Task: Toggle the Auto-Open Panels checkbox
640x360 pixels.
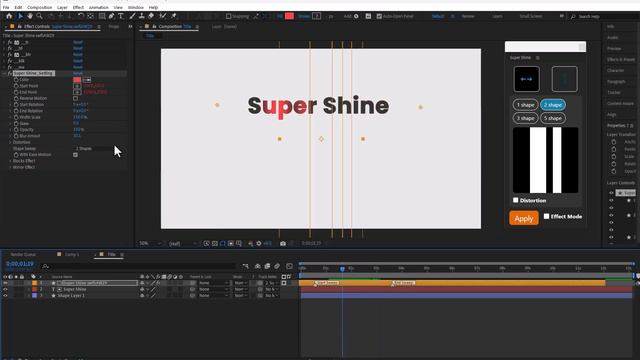Action: tap(379, 16)
